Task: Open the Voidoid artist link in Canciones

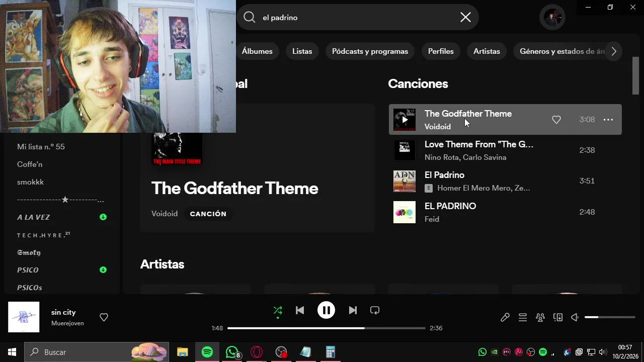Action: pyautogui.click(x=438, y=127)
